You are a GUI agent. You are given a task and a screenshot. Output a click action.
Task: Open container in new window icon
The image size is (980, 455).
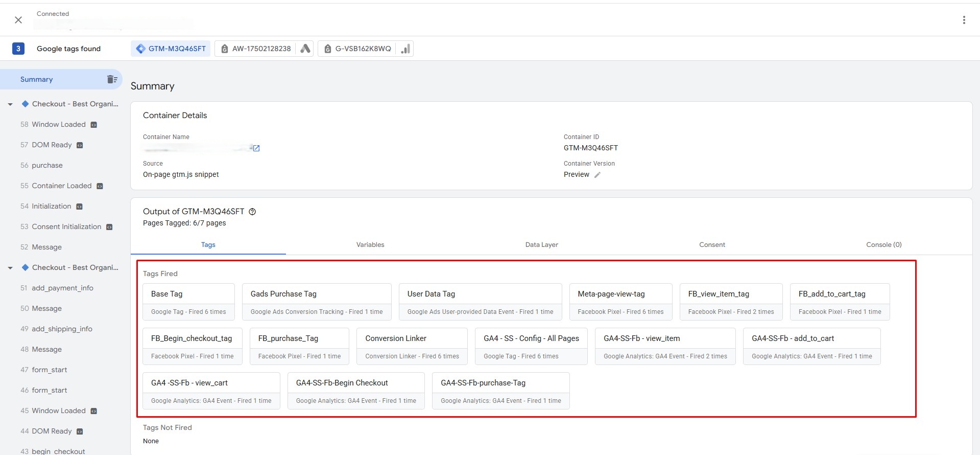tap(256, 148)
